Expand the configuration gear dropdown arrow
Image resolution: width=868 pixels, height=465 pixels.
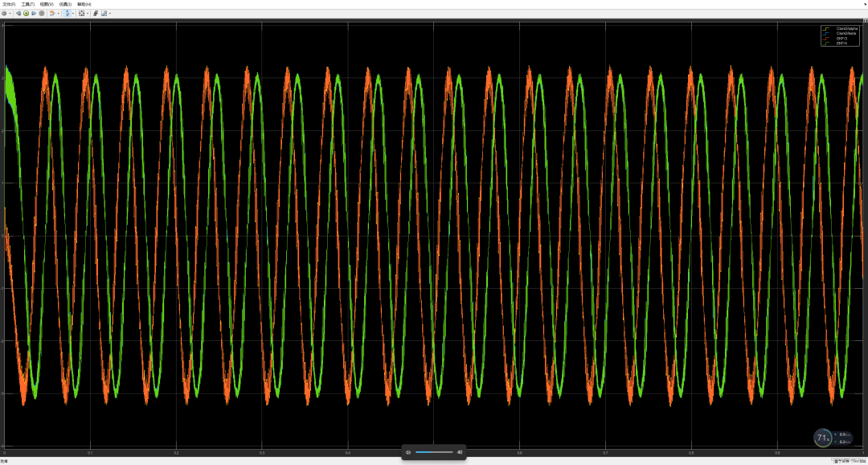[x=10, y=13]
